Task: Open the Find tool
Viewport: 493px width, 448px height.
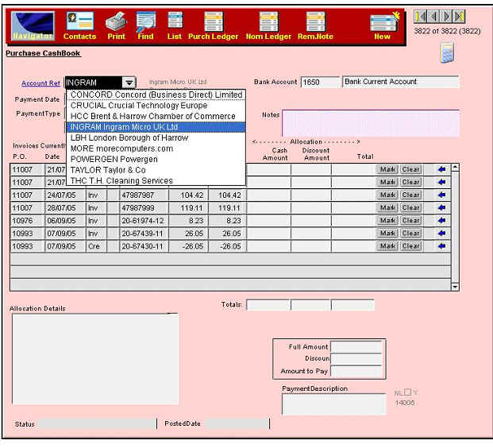Action: (x=145, y=25)
